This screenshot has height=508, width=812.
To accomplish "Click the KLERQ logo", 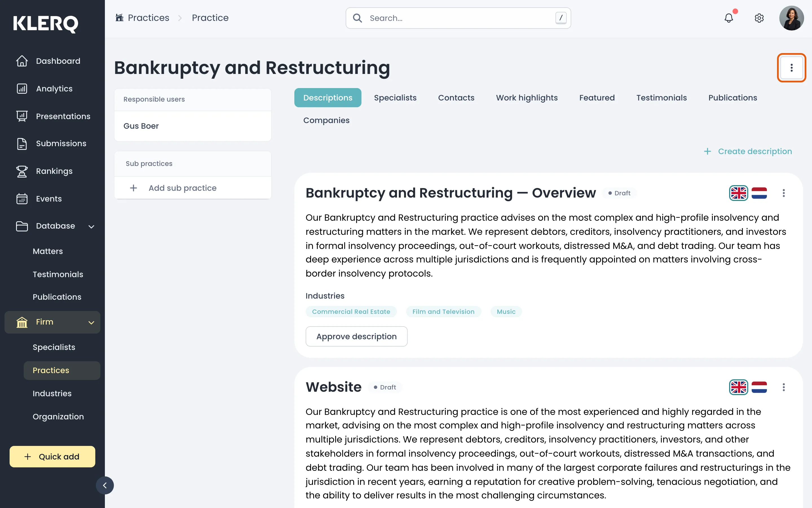I will tap(46, 24).
